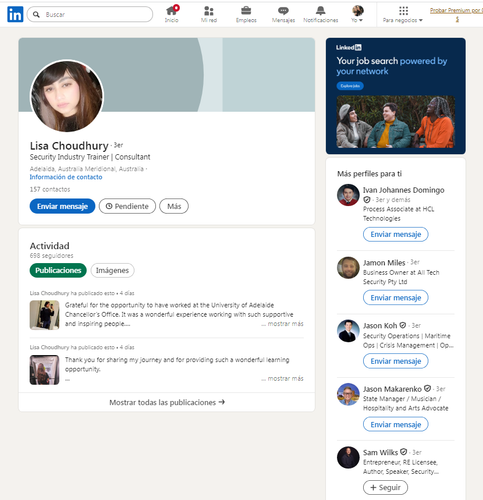Viewport: 483px width, 500px height.
Task: Send message to Jason Koh
Action: [396, 361]
